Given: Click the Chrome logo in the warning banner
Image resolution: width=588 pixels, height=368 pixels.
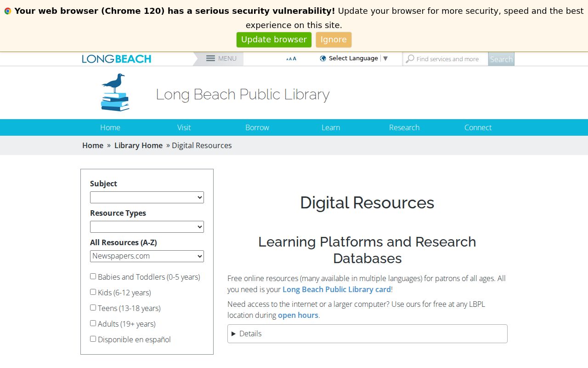Looking at the screenshot, I should tap(8, 11).
